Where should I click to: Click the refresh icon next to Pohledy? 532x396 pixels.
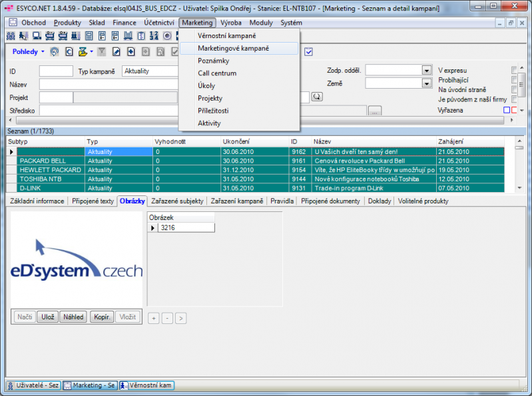point(54,51)
